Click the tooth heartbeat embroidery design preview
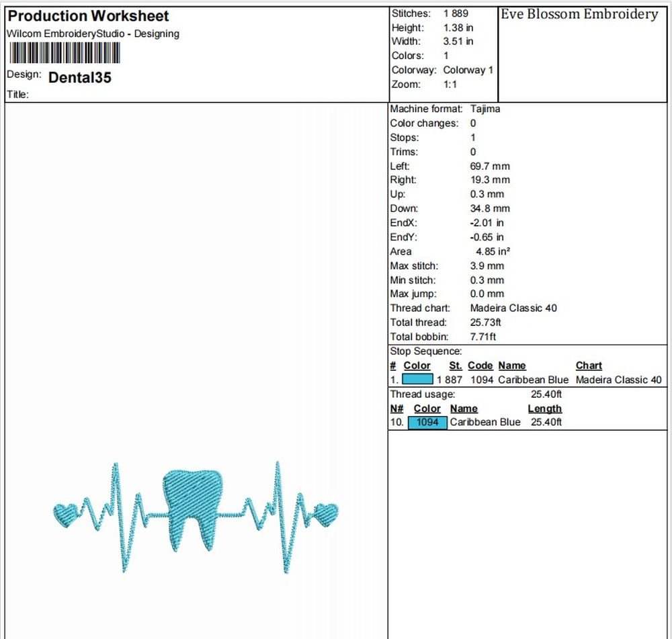The height and width of the screenshot is (639, 672). (x=196, y=517)
